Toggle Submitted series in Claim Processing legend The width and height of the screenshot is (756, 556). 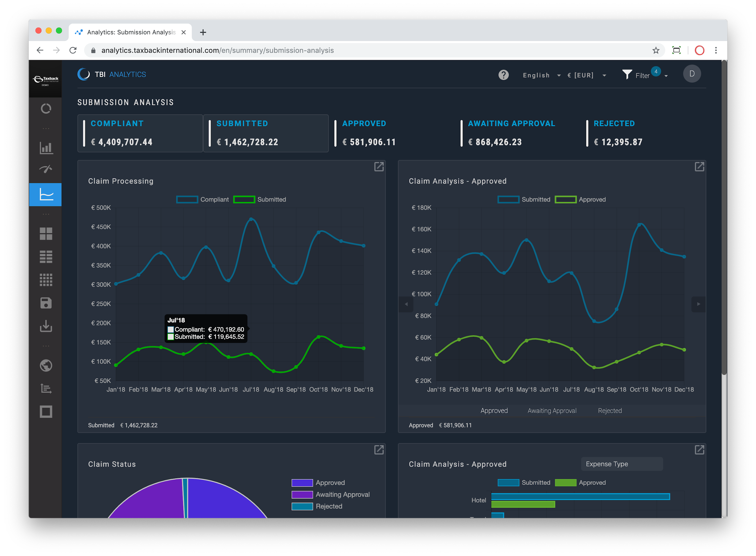point(259,199)
